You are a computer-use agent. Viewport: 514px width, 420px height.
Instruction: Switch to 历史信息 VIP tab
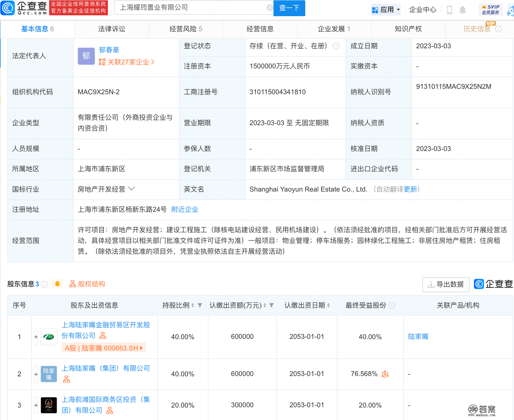pyautogui.click(x=477, y=29)
